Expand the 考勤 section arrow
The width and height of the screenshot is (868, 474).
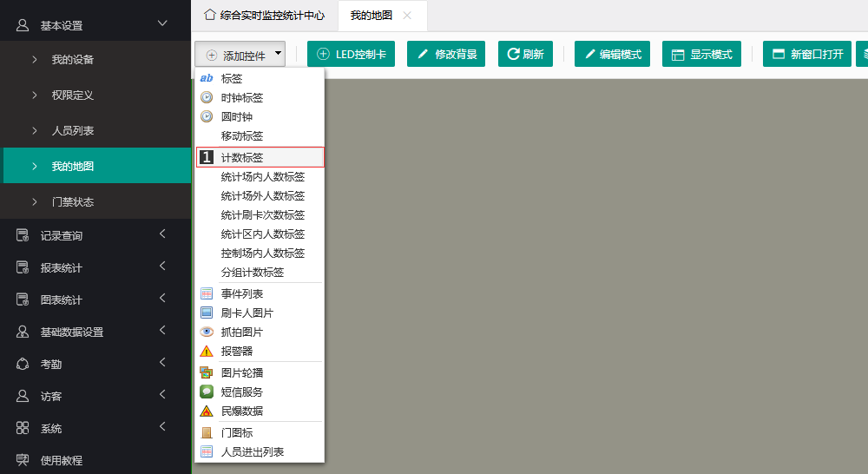162,362
